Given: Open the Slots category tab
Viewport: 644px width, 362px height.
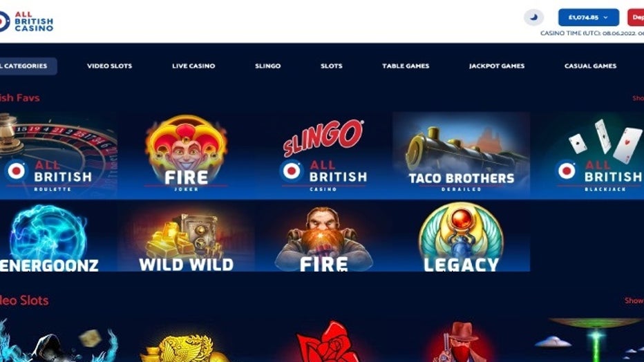Looking at the screenshot, I should point(332,66).
